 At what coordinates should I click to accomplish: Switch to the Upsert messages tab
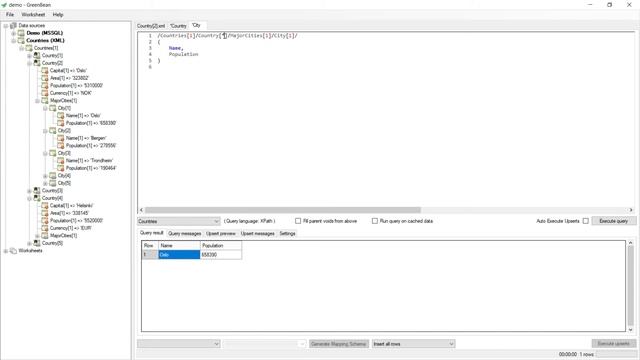coord(258,233)
